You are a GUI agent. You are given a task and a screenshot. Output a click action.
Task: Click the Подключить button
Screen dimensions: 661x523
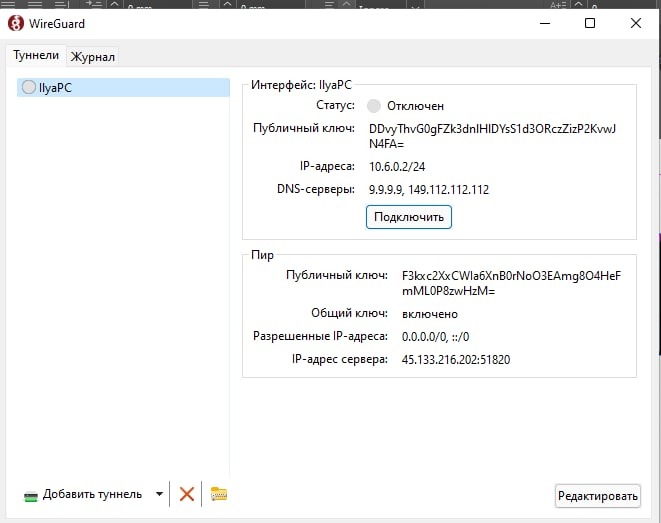tap(408, 217)
